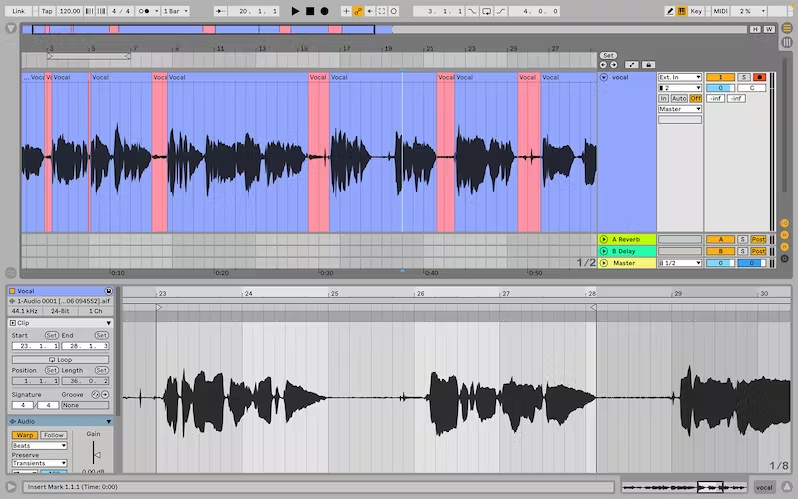798x499 pixels.
Task: Open the Beats warp mode dropdown
Action: tap(39, 446)
